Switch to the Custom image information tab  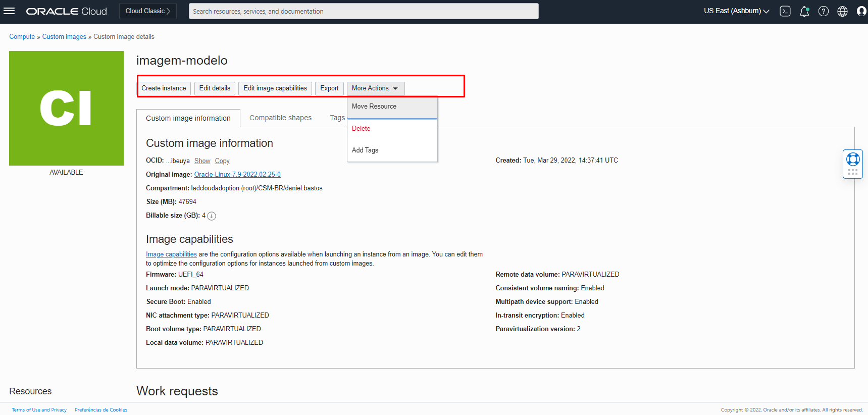188,118
